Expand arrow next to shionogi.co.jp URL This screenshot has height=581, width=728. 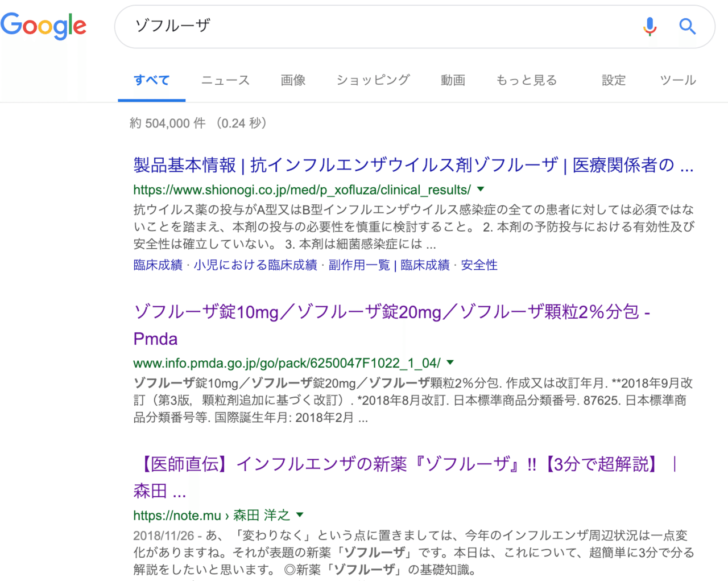click(481, 189)
